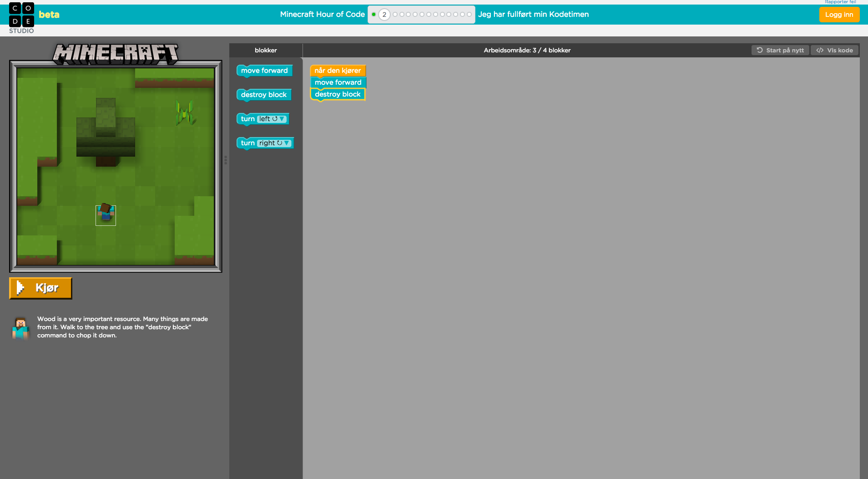The height and width of the screenshot is (479, 868).
Task: Click the player character in the game map
Action: tap(106, 214)
